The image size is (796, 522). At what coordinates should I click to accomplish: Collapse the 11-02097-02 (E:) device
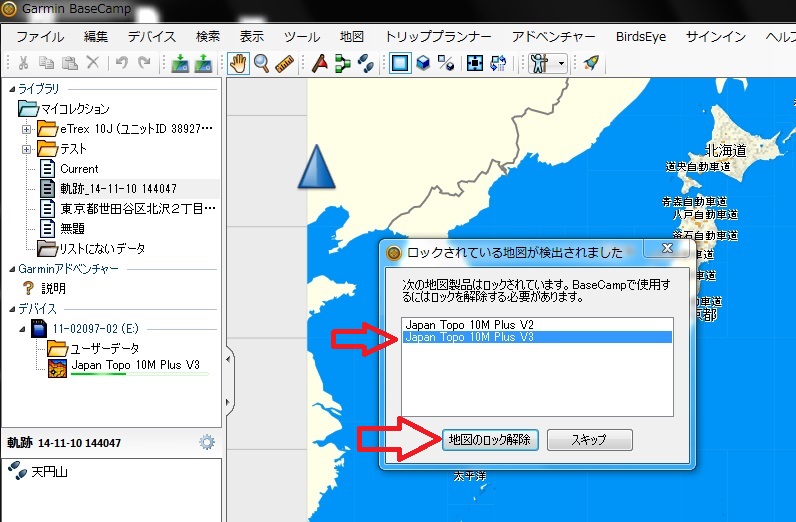[x=22, y=329]
